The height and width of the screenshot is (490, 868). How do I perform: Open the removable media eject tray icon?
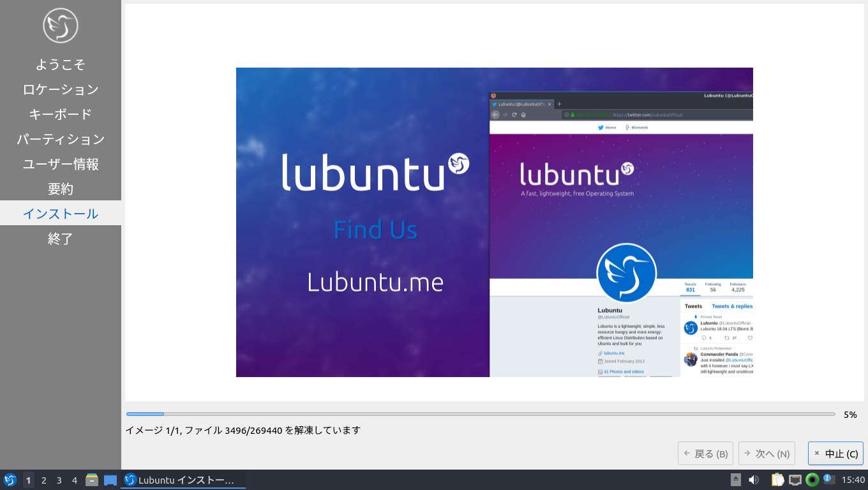pyautogui.click(x=736, y=480)
